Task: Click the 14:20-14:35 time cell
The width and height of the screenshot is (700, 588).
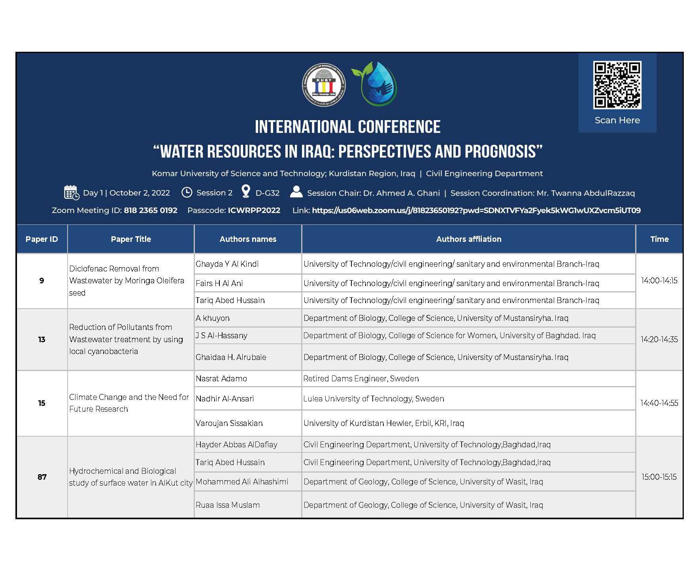Action: [x=659, y=339]
